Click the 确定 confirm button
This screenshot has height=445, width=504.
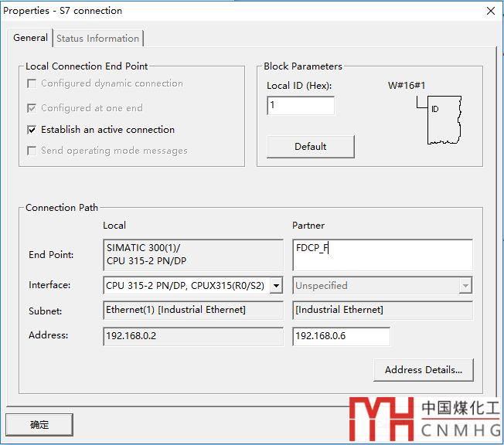(39, 425)
